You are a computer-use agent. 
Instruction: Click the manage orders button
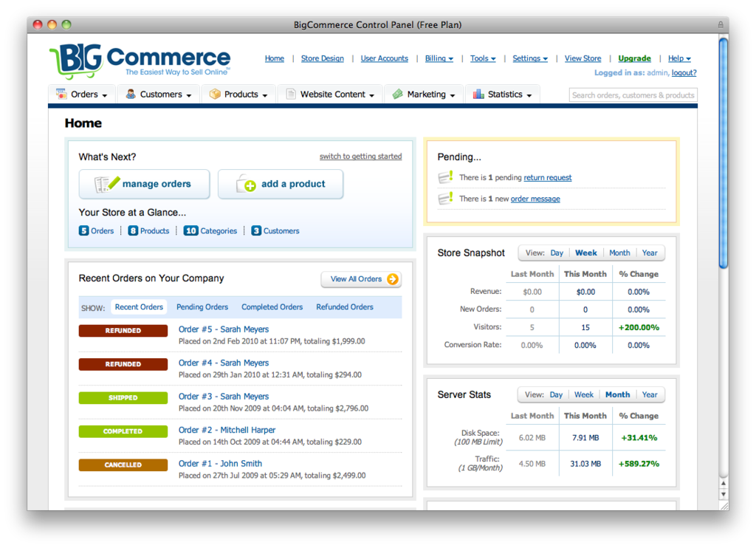(144, 184)
